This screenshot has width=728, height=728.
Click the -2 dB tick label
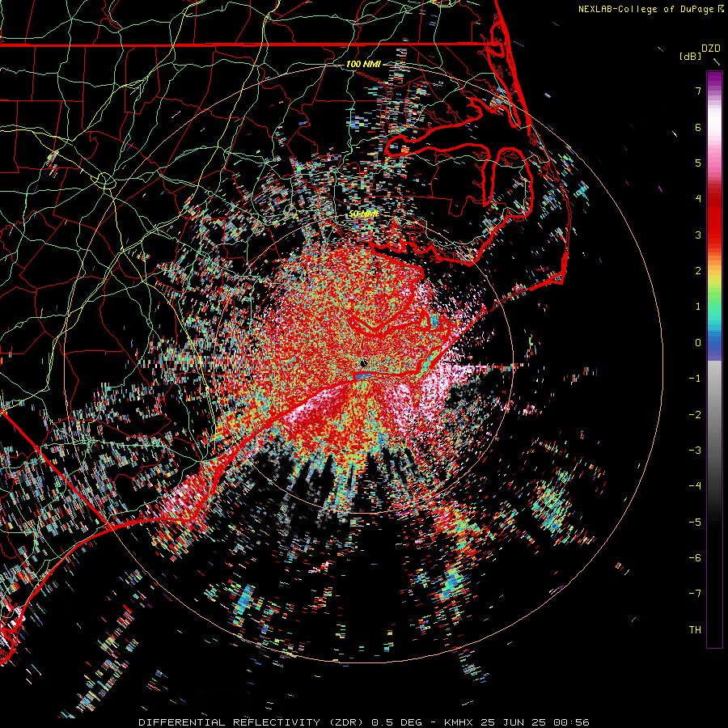(695, 415)
